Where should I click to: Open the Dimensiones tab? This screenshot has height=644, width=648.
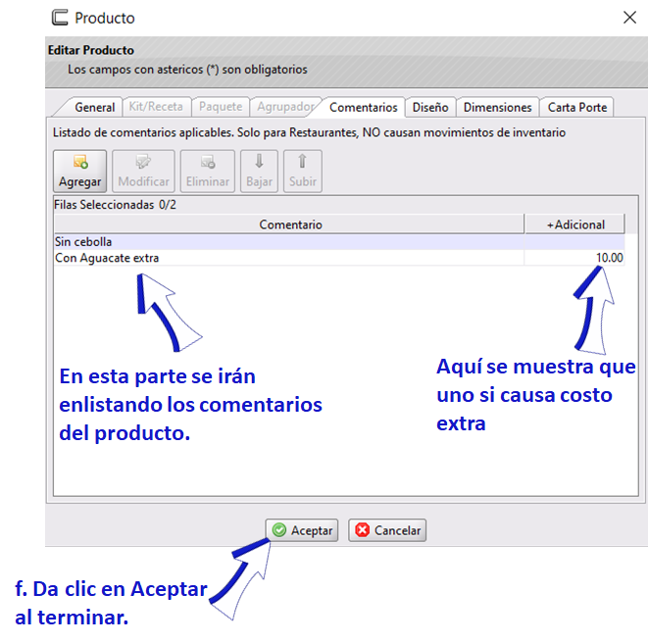pos(498,108)
